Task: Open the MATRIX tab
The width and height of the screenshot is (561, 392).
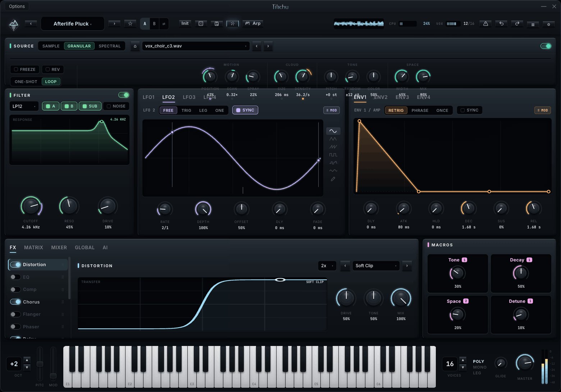Action: (x=33, y=247)
